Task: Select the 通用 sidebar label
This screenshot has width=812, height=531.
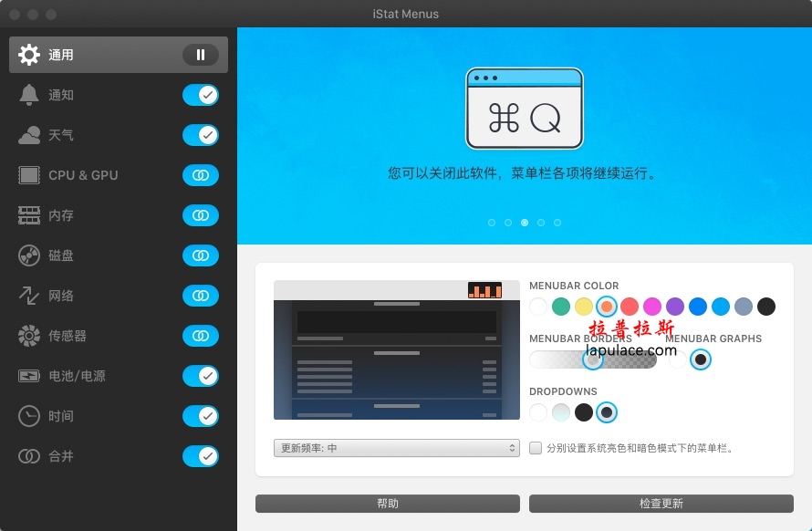Action: [x=61, y=55]
